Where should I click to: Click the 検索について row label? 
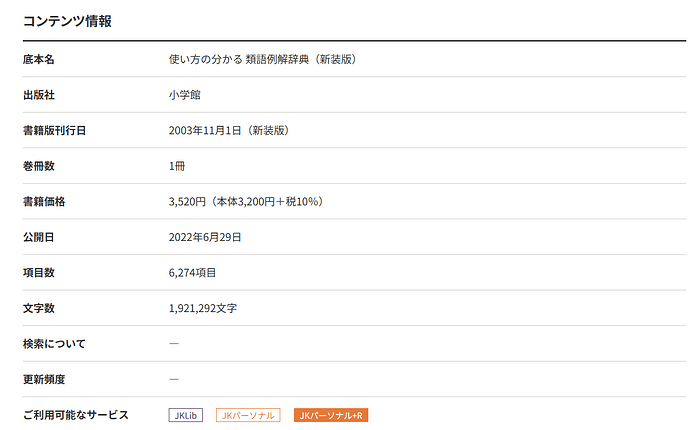click(x=54, y=344)
